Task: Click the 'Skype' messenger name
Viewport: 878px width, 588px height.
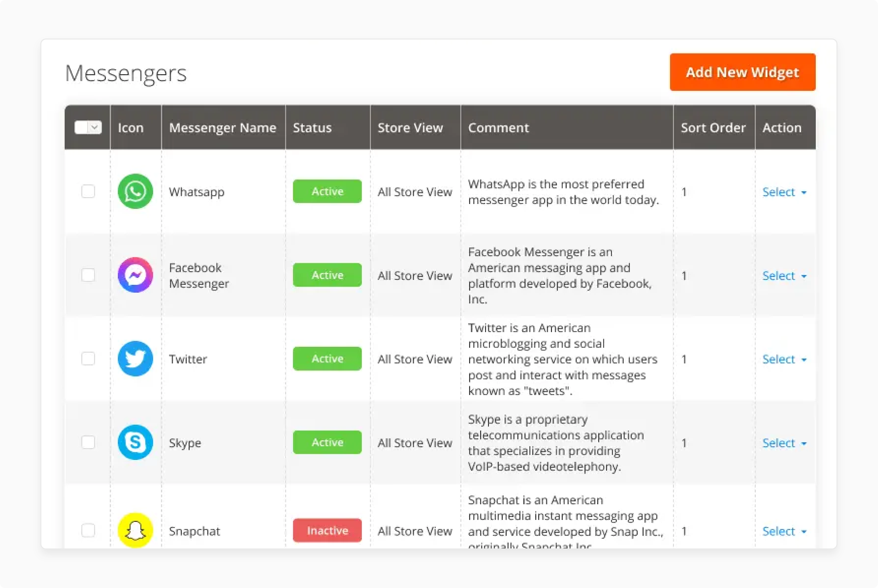Action: click(x=185, y=443)
